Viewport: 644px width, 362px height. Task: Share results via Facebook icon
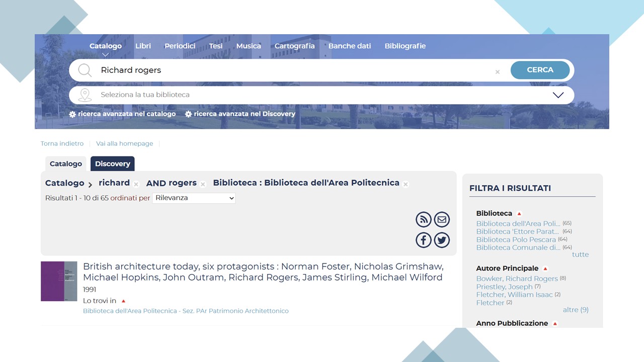pos(424,240)
